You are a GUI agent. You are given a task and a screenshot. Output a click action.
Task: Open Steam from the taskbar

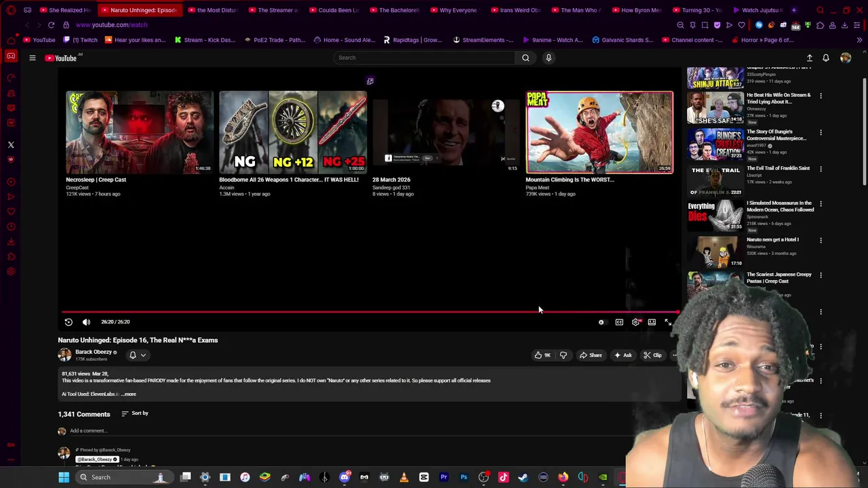pos(523,477)
